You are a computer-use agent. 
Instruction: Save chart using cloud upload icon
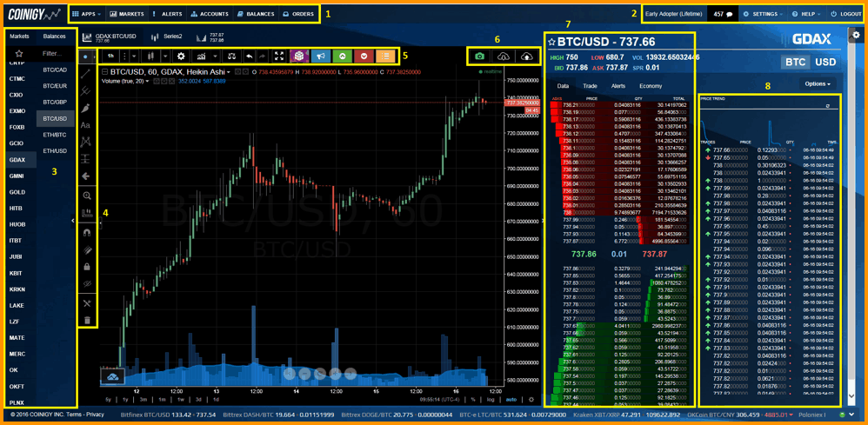526,56
